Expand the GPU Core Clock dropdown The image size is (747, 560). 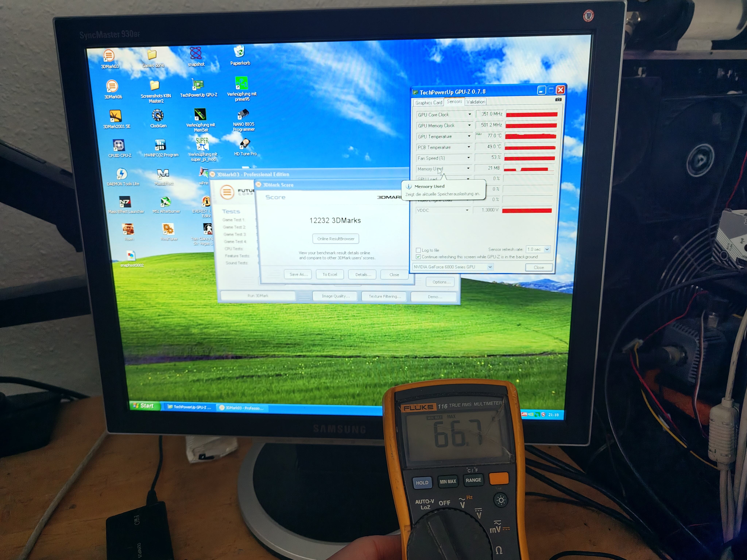click(469, 114)
